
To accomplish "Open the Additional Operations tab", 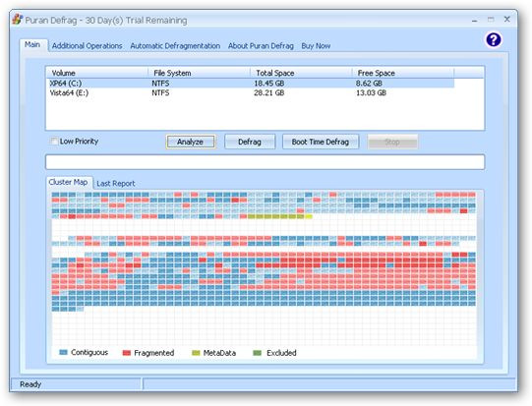I will pyautogui.click(x=87, y=46).
